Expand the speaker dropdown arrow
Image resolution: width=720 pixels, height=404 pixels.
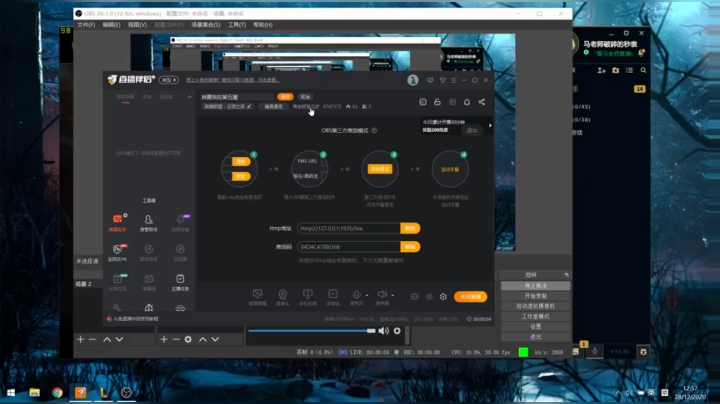pos(393,295)
